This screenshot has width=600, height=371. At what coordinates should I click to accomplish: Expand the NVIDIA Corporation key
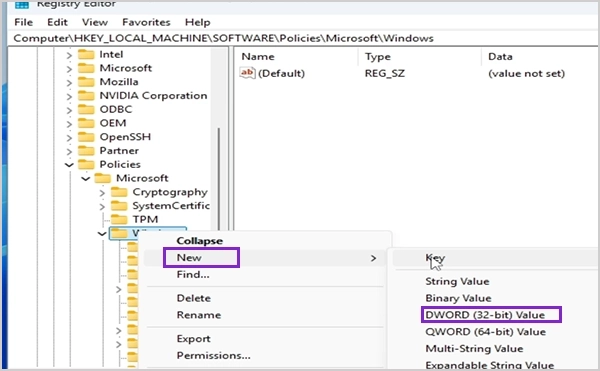pos(69,96)
